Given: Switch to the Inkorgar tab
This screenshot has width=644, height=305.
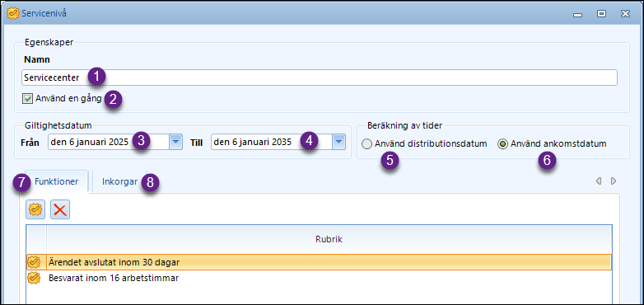Looking at the screenshot, I should (119, 181).
